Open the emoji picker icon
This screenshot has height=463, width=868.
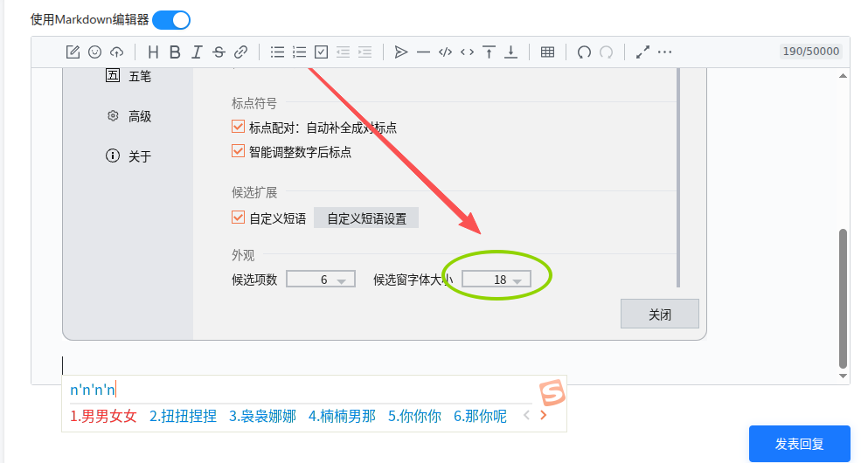94,52
